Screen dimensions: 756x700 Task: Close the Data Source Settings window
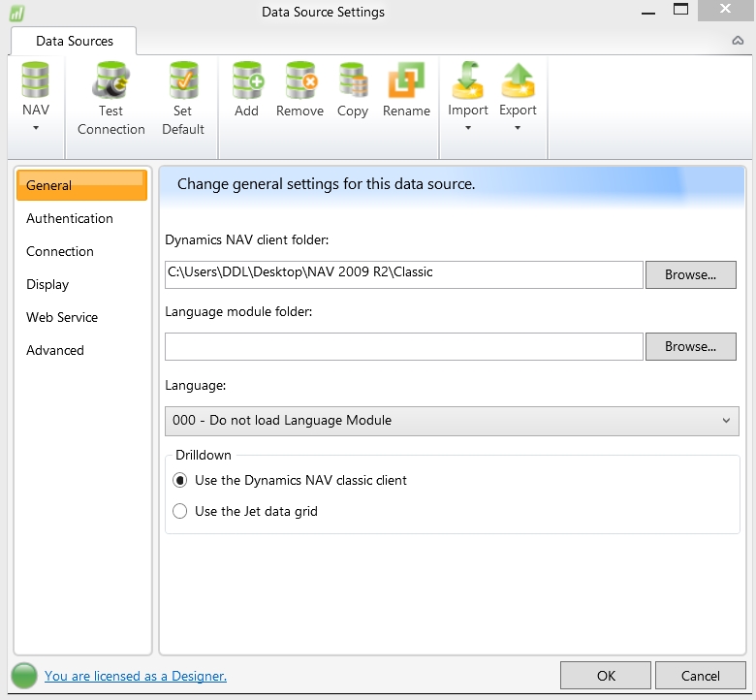click(x=725, y=10)
